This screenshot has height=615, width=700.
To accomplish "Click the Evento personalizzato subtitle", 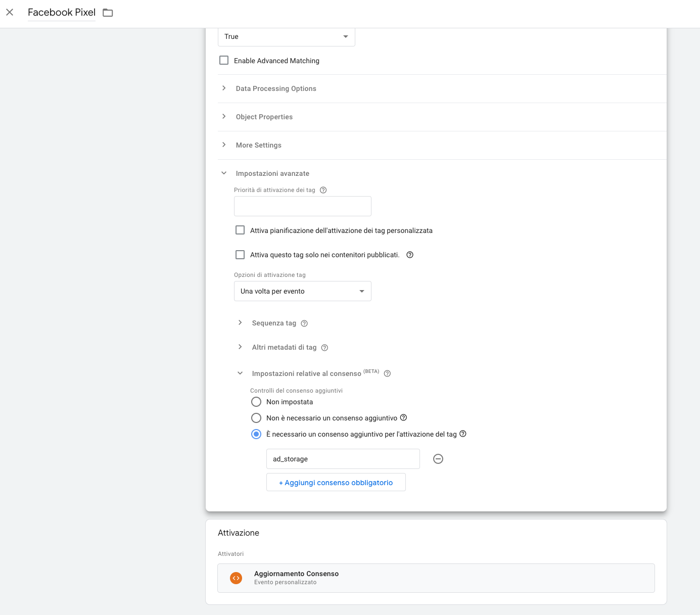I will [x=286, y=582].
